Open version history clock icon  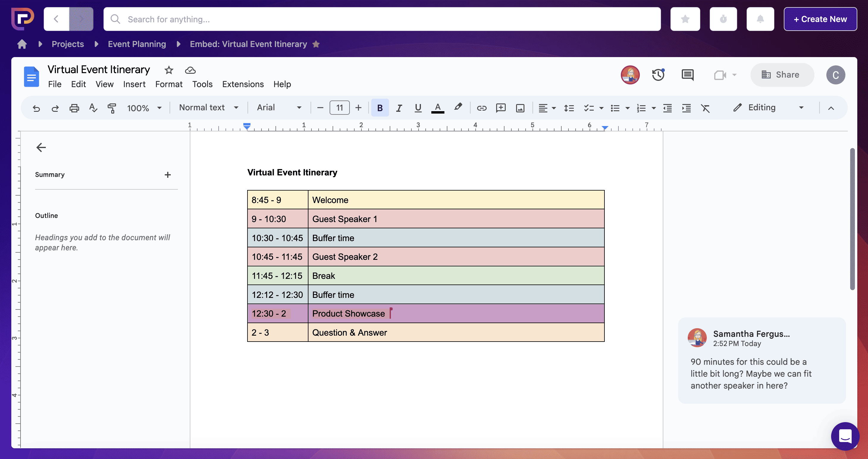[658, 75]
